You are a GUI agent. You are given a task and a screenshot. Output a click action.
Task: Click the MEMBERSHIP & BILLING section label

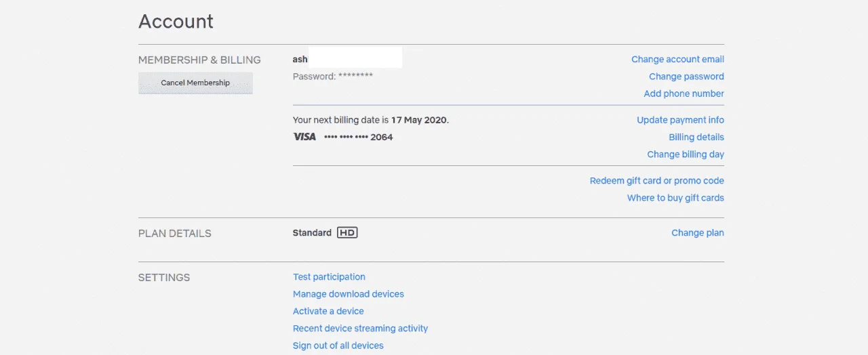(199, 60)
